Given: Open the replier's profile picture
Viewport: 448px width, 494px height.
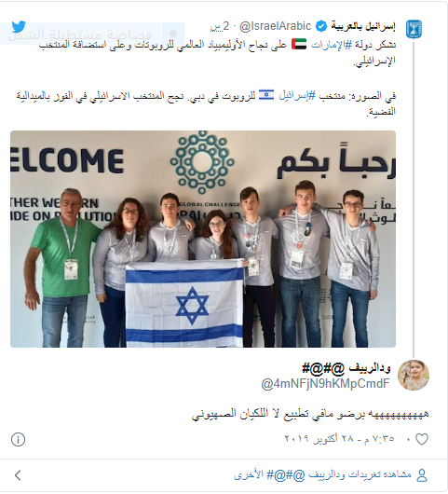Looking at the screenshot, I should pos(414,375).
